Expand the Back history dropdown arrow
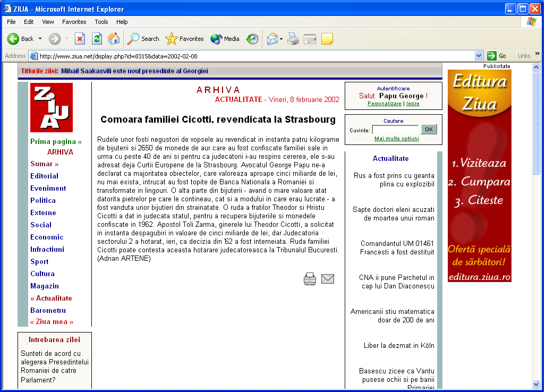The height and width of the screenshot is (392, 546). point(40,39)
